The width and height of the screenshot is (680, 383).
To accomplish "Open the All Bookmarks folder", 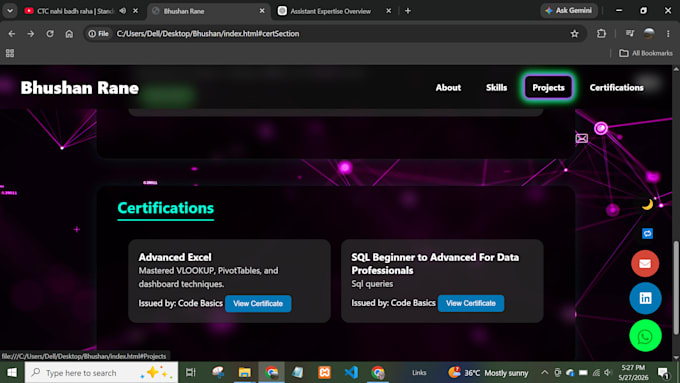I will [646, 53].
